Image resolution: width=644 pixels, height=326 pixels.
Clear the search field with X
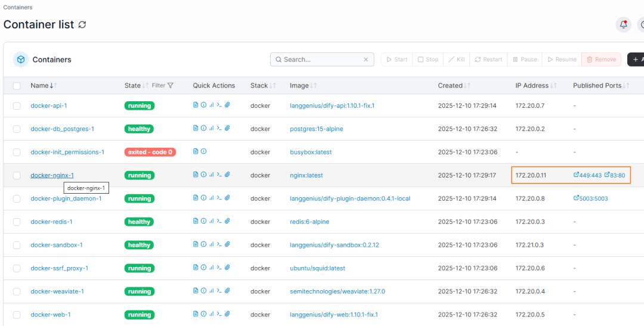coord(366,60)
